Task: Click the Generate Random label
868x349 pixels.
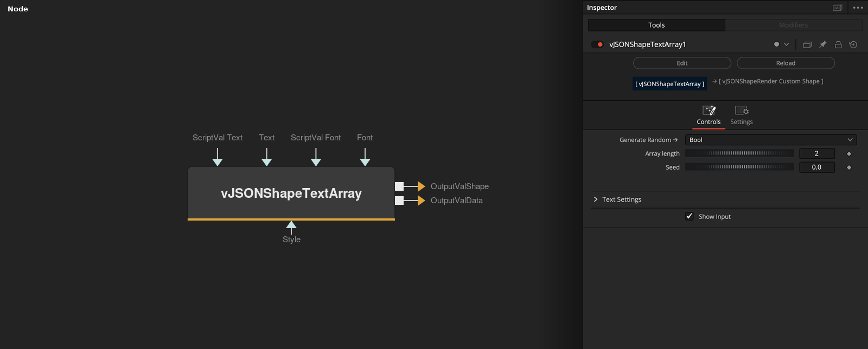Action: 649,140
